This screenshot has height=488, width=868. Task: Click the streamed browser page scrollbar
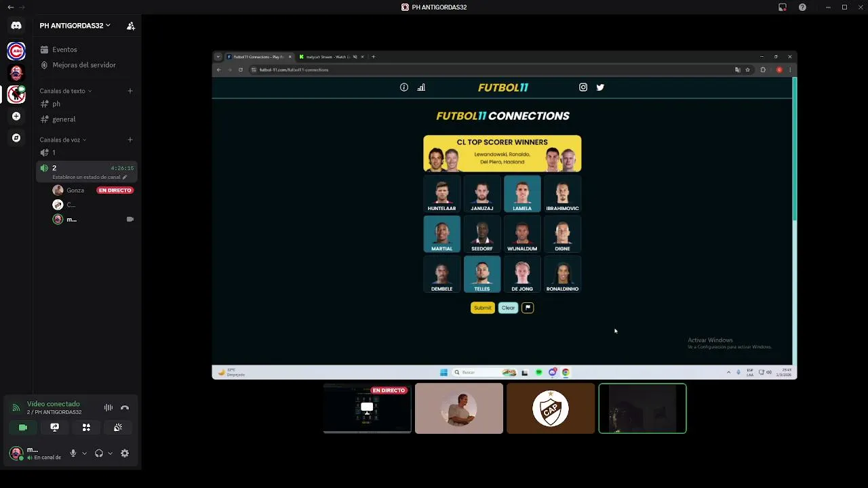tap(794, 149)
